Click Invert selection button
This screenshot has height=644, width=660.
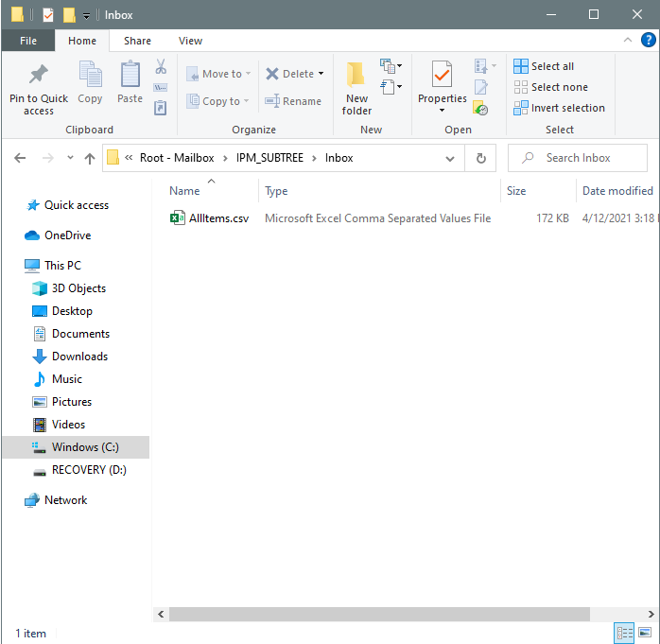(x=559, y=108)
